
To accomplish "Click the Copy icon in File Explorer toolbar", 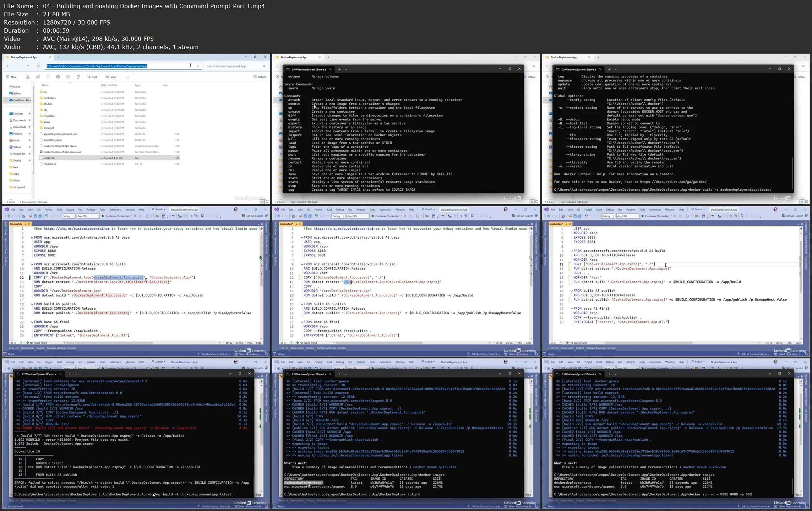I will coord(38,77).
